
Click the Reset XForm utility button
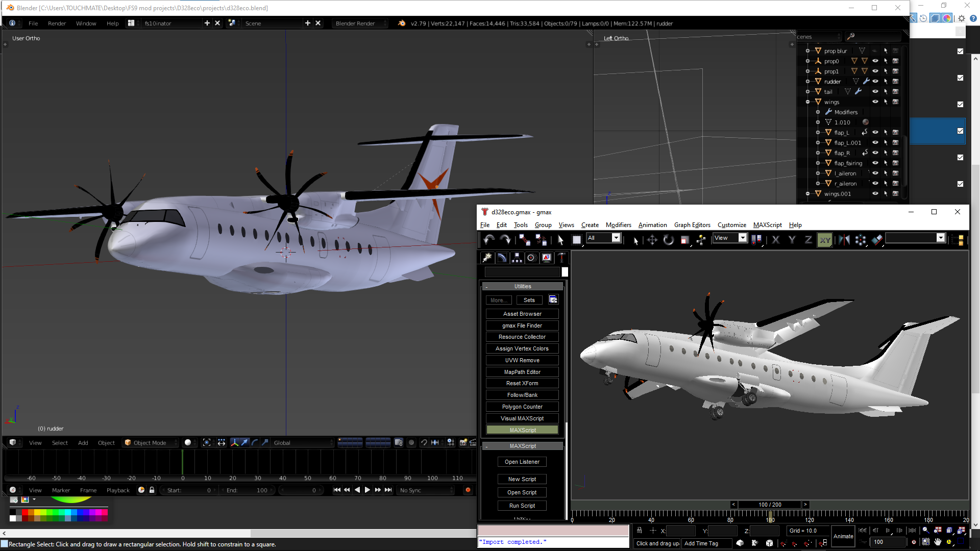tap(522, 383)
